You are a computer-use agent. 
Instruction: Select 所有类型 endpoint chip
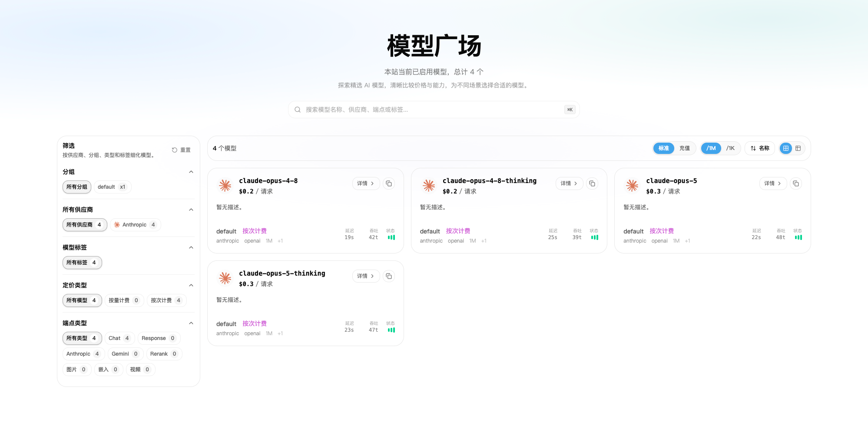(x=82, y=338)
